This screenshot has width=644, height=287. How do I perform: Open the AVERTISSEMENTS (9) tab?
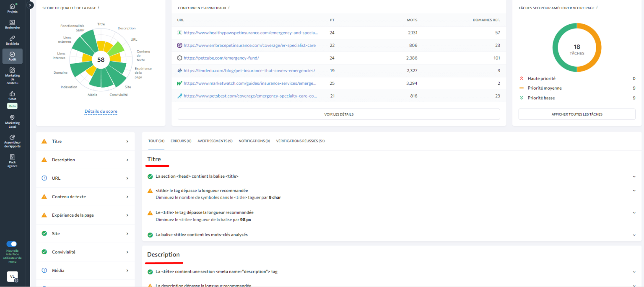click(x=215, y=141)
